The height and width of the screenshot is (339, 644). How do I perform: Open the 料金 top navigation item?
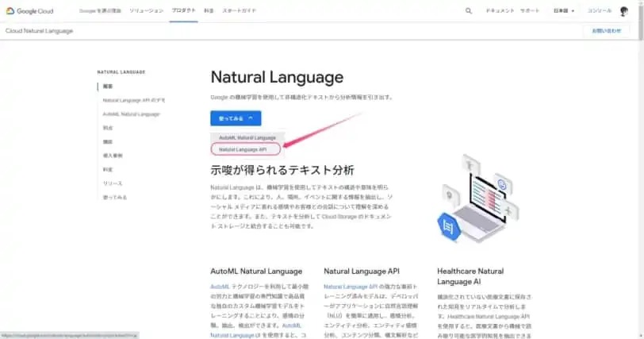(x=209, y=11)
